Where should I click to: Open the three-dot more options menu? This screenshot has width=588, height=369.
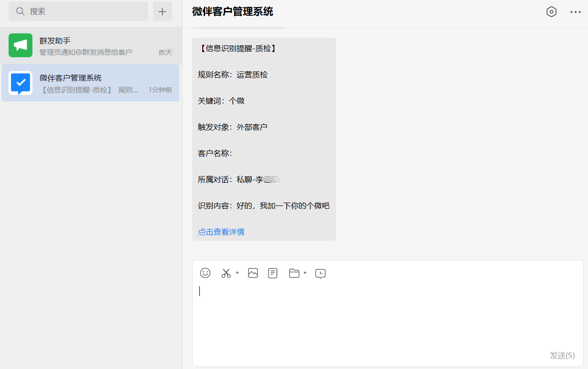[x=576, y=12]
